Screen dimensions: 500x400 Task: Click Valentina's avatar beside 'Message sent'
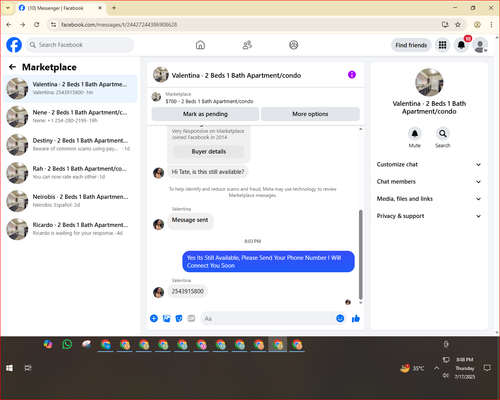point(158,224)
